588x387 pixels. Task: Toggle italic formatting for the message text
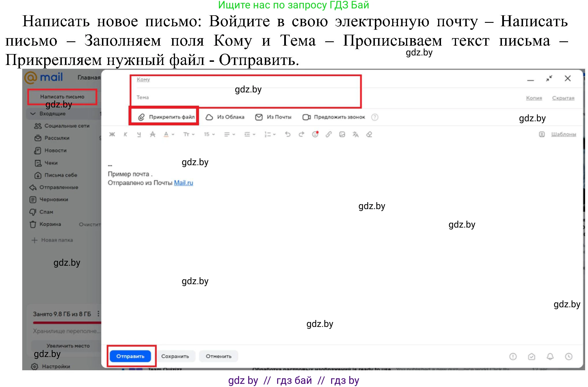click(x=125, y=134)
